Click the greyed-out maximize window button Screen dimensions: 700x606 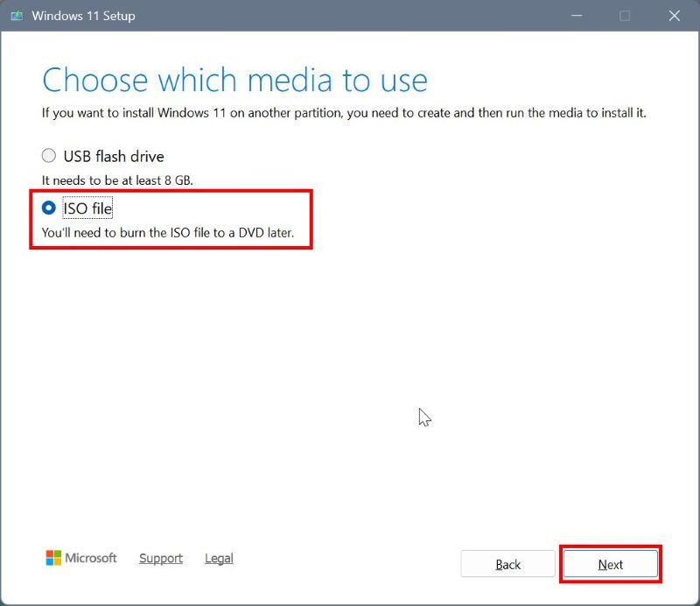(625, 16)
